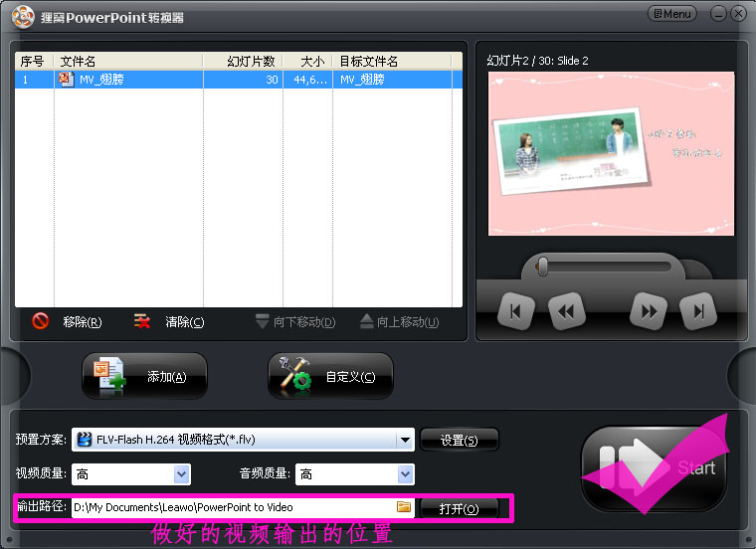Click 设置(S) settings button
Image resolution: width=756 pixels, height=549 pixels.
click(x=459, y=440)
